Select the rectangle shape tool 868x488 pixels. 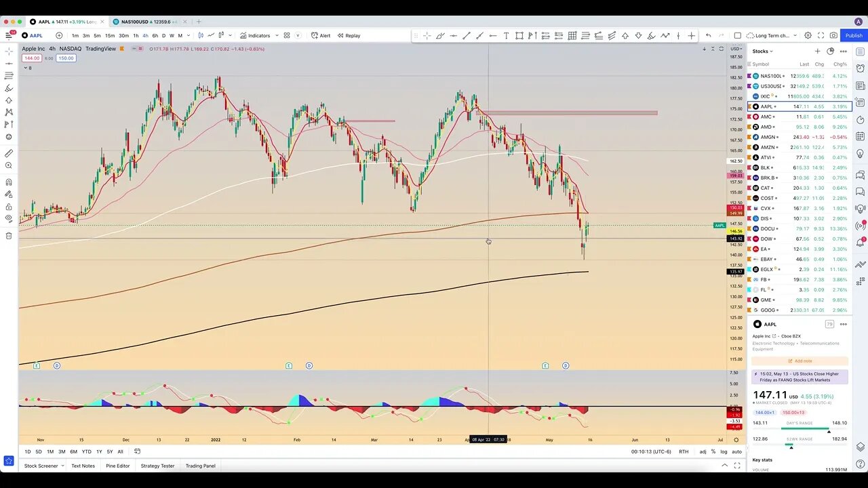click(519, 35)
